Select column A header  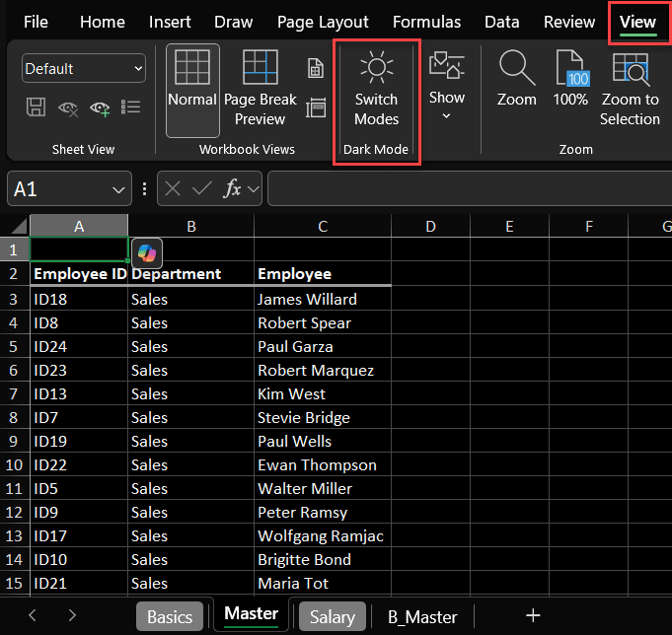79,226
